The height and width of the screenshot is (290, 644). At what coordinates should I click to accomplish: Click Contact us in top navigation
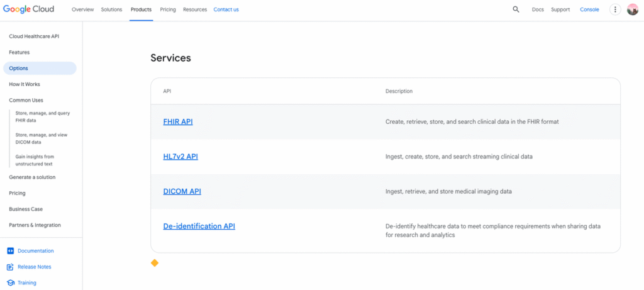226,9
